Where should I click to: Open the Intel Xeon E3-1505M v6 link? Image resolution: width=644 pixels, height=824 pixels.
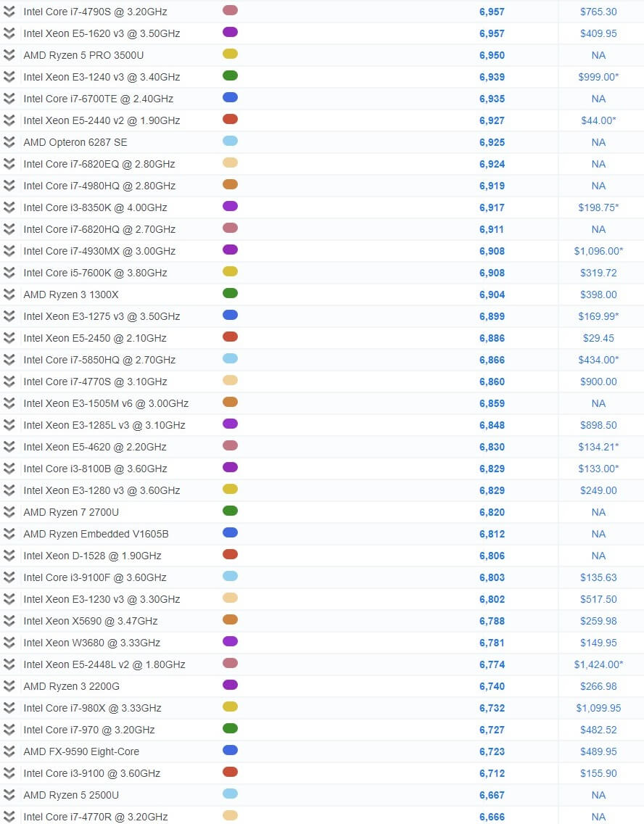point(106,403)
